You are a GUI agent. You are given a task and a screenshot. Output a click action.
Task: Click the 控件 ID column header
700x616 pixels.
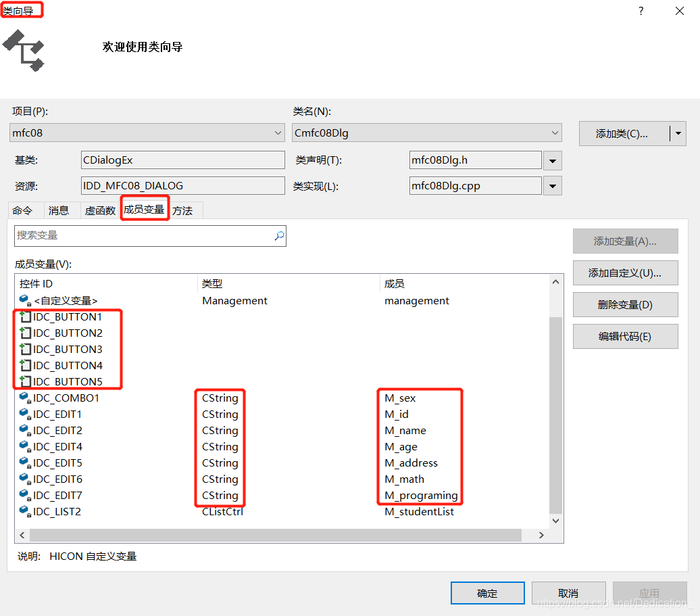(x=106, y=283)
